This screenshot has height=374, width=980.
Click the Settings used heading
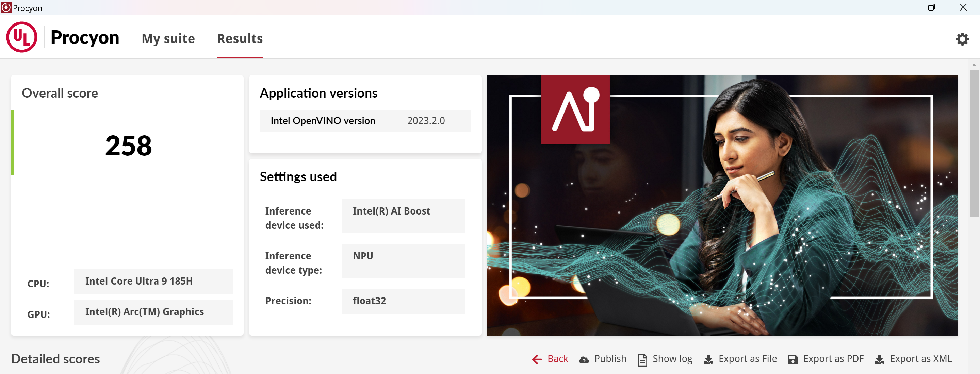coord(298,177)
